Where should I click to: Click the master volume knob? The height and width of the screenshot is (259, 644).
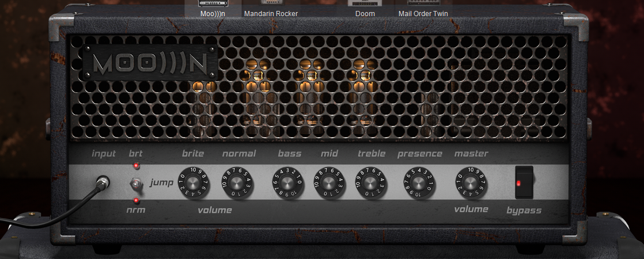[471, 182]
